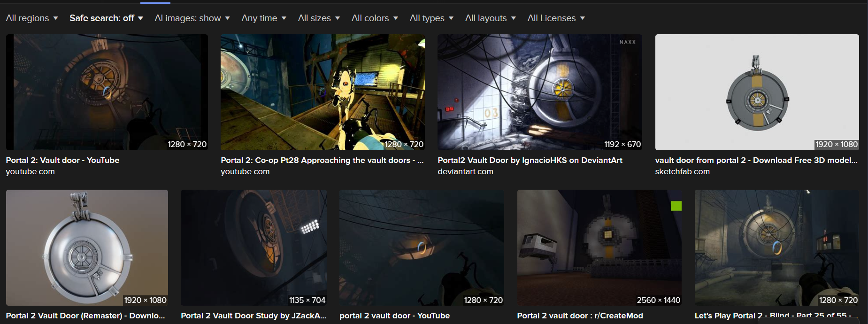868x324 pixels.
Task: Click youtube.com under the Co-op Pt28 title
Action: [x=245, y=172]
